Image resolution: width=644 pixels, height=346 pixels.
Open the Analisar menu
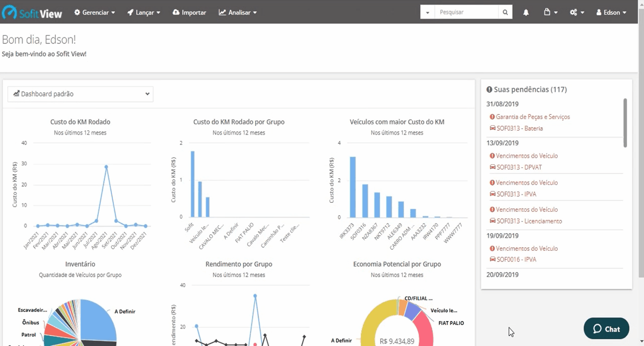click(238, 12)
